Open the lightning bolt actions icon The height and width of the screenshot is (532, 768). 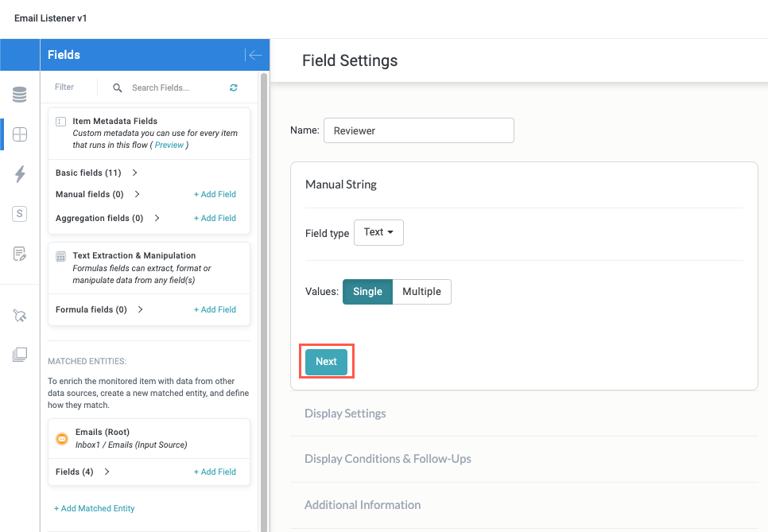click(x=20, y=174)
